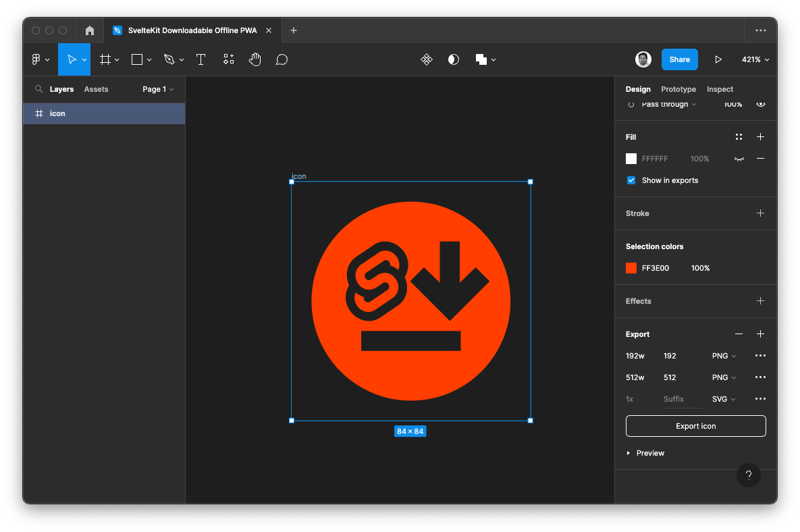Click the Create component icon
Viewport: 800px width, 532px height.
427,59
